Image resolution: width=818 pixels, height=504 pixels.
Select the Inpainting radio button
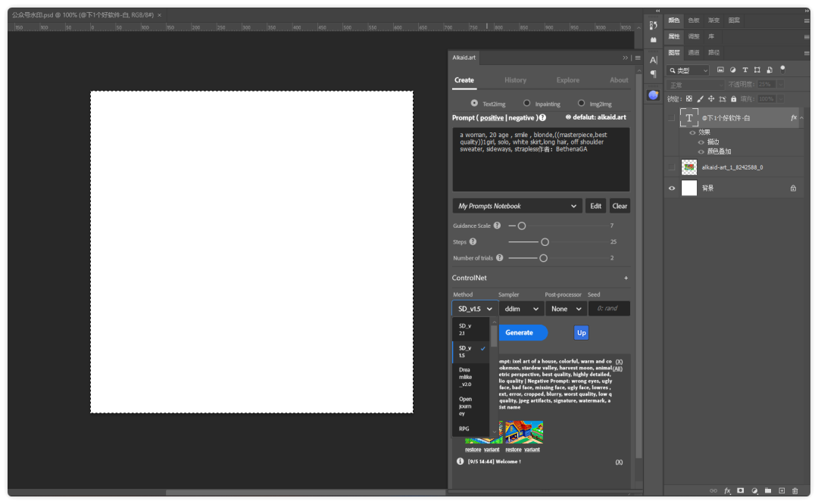click(x=526, y=103)
